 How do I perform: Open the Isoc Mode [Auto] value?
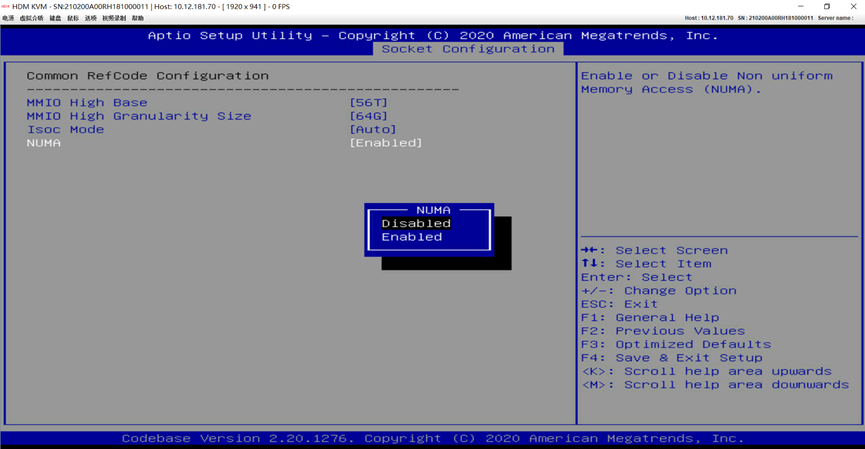coord(373,129)
